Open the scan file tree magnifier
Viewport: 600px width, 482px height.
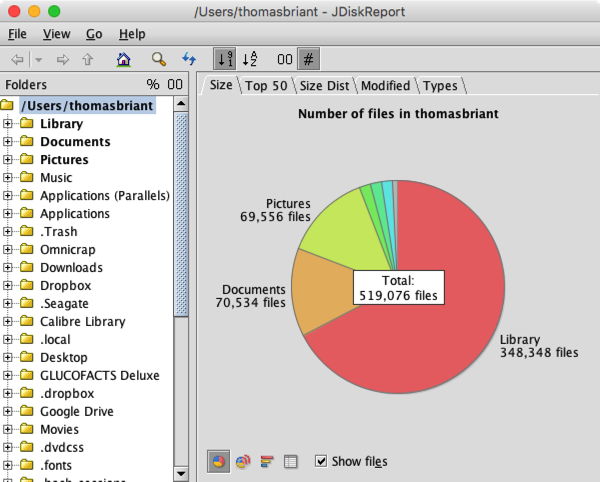(158, 59)
